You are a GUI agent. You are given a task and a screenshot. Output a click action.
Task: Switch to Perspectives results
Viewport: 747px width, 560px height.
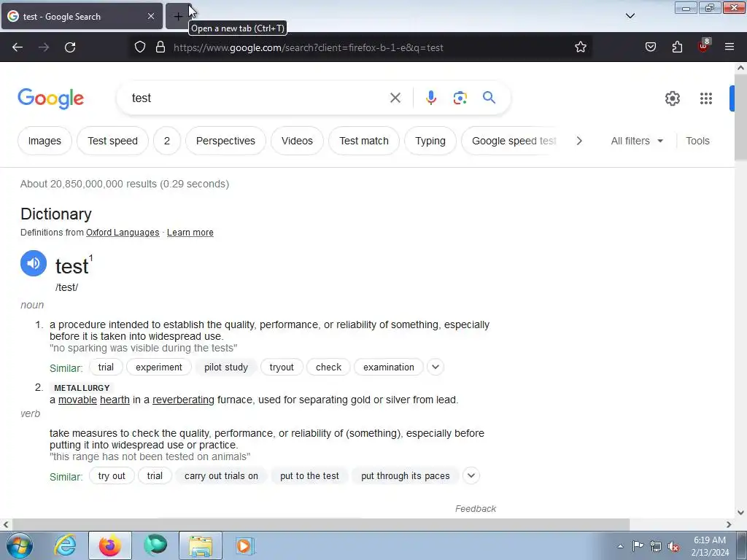click(225, 141)
